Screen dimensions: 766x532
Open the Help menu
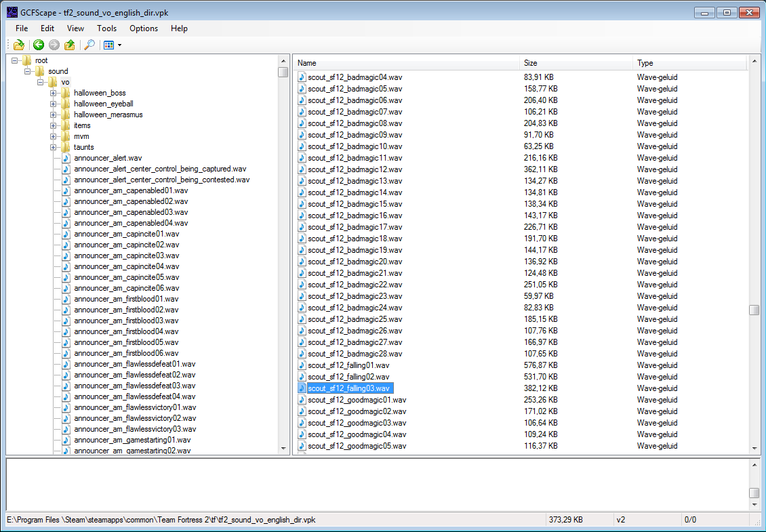pyautogui.click(x=179, y=28)
